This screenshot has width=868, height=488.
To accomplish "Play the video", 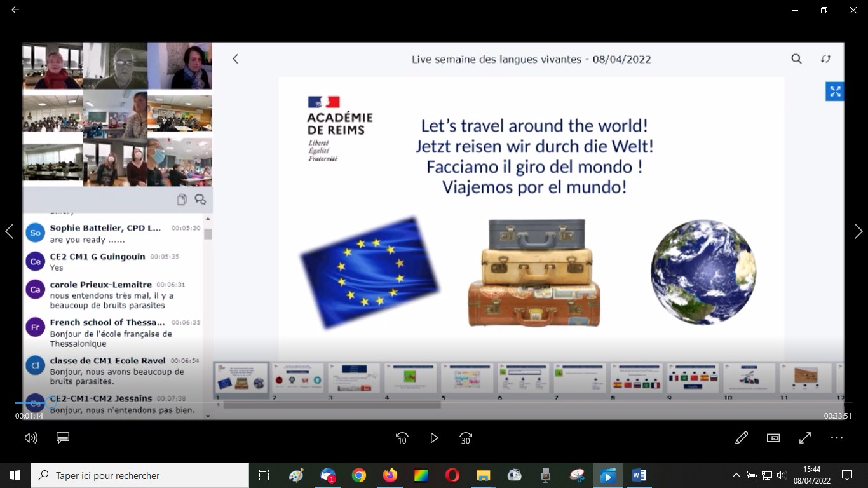I will 434,438.
